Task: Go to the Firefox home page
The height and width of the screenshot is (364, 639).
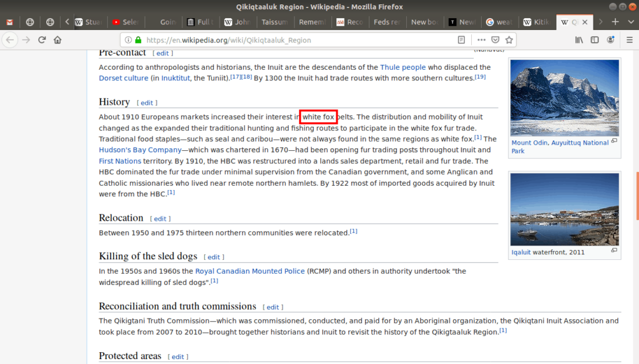Action: tap(57, 40)
